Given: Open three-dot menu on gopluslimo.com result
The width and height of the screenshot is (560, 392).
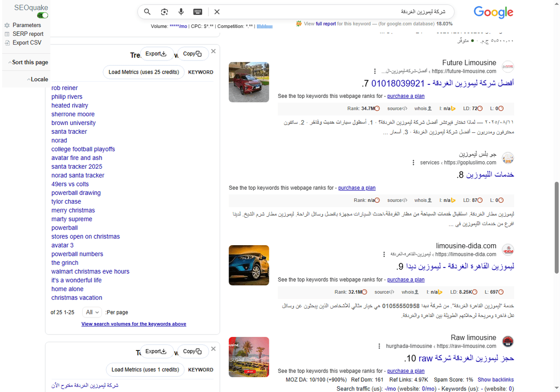Looking at the screenshot, I should (x=413, y=162).
